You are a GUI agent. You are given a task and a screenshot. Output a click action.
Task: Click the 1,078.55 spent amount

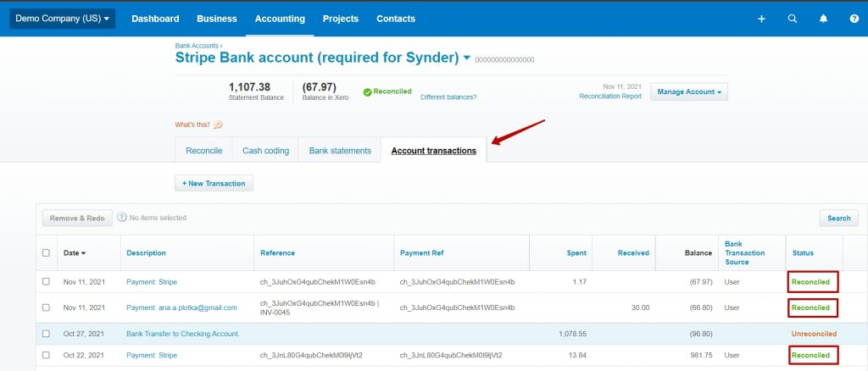pos(570,334)
